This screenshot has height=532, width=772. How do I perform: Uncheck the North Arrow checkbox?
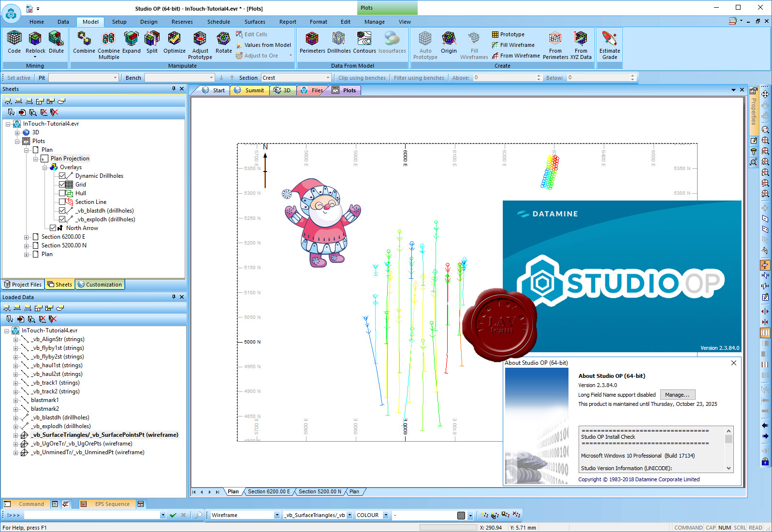[53, 228]
